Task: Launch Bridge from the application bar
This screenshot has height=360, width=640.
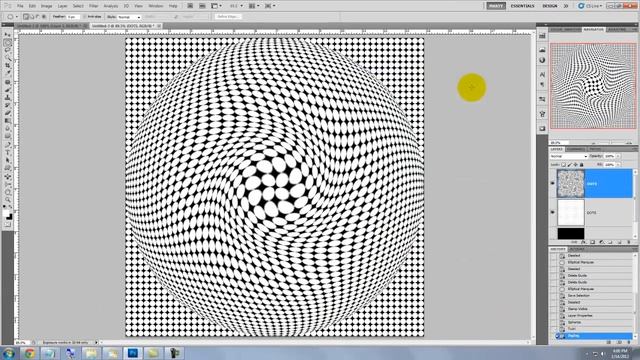Action: (190, 6)
